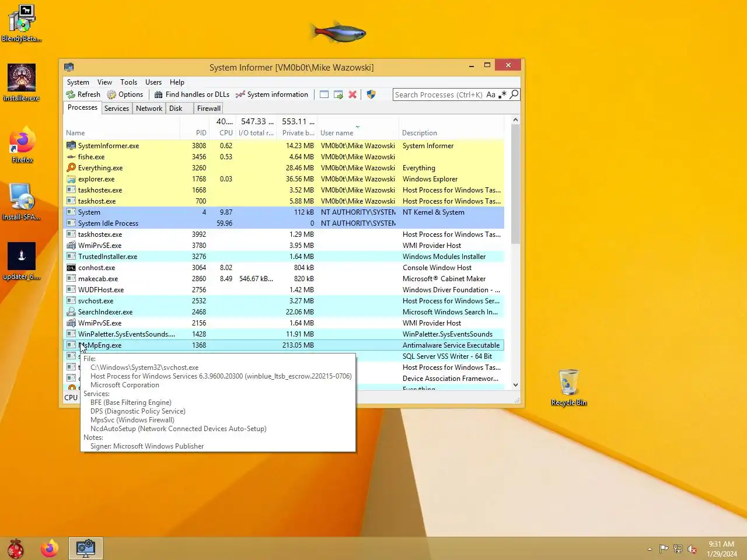Click the conhost.exe console icon
Viewport: 747px width, 560px height.
[71, 268]
